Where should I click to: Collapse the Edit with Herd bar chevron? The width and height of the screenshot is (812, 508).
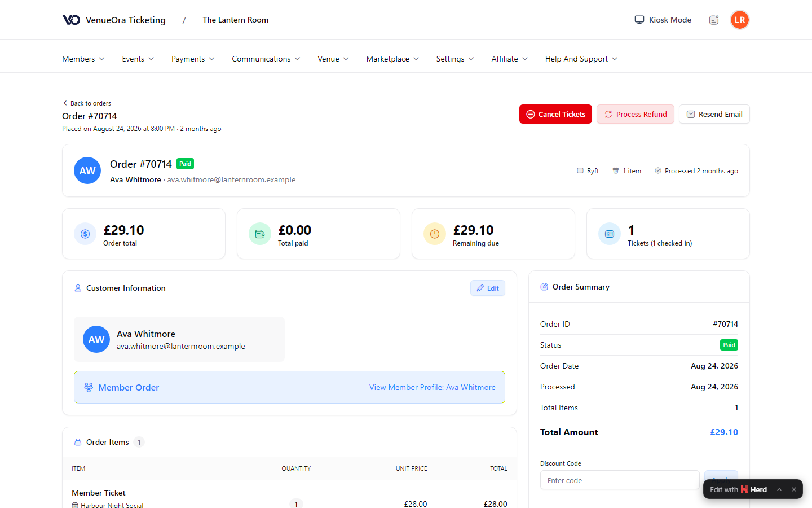click(x=779, y=489)
